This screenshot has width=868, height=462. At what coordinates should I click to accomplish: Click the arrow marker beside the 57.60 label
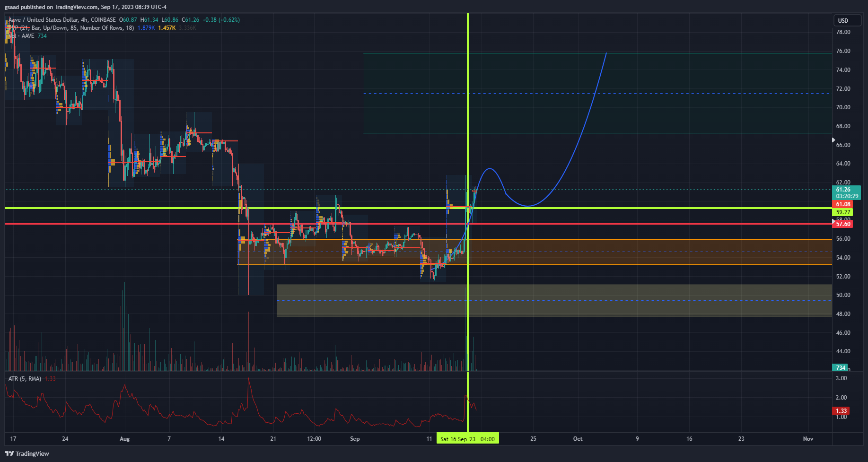coord(833,221)
